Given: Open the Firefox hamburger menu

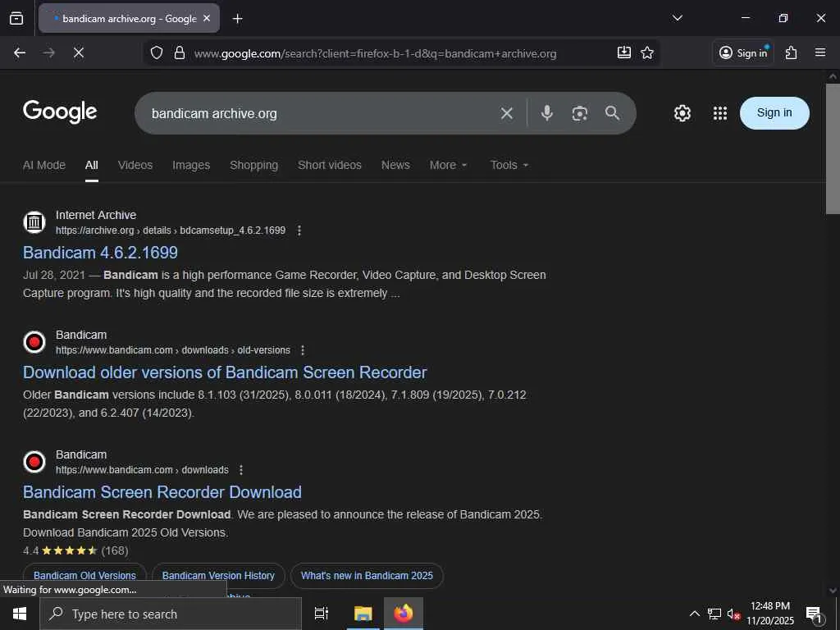Looking at the screenshot, I should click(820, 52).
